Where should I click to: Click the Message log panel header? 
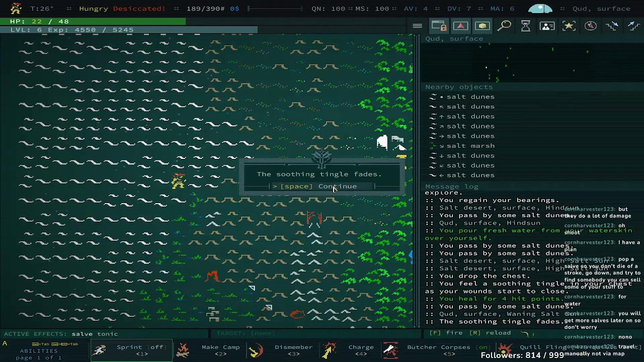pos(452,187)
